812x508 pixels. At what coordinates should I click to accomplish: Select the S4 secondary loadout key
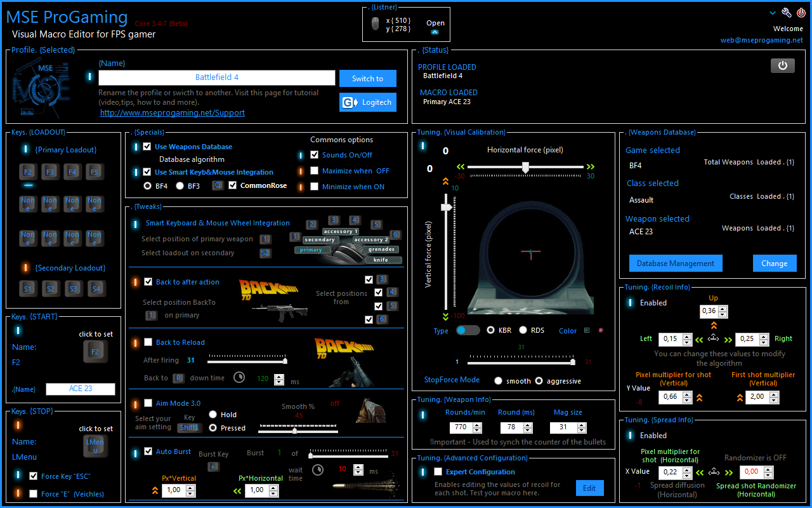click(x=96, y=289)
